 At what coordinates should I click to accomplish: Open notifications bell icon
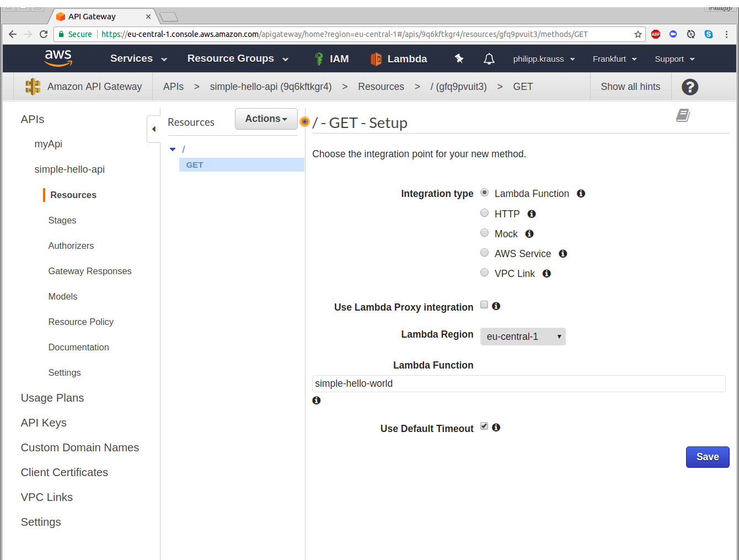pos(489,59)
